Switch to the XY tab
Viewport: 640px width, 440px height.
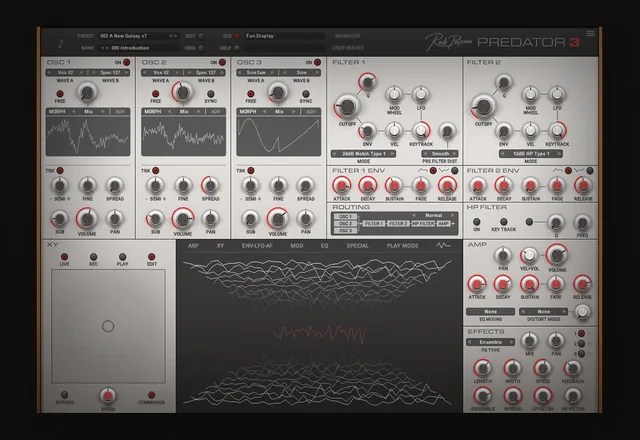pos(220,246)
